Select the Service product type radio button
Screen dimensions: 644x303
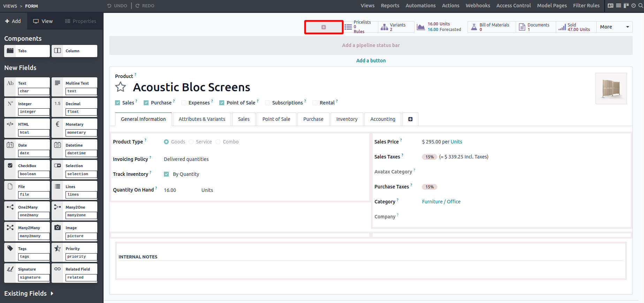(x=191, y=142)
